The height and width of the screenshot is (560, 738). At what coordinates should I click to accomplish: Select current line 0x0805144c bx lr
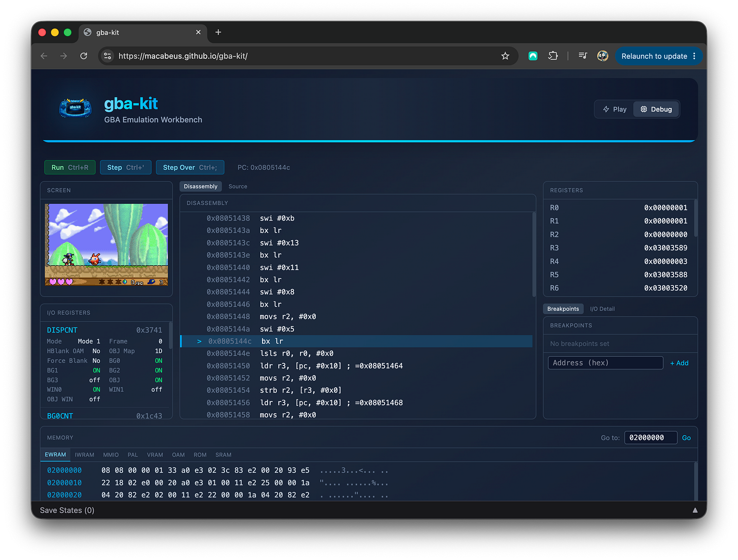coord(356,342)
